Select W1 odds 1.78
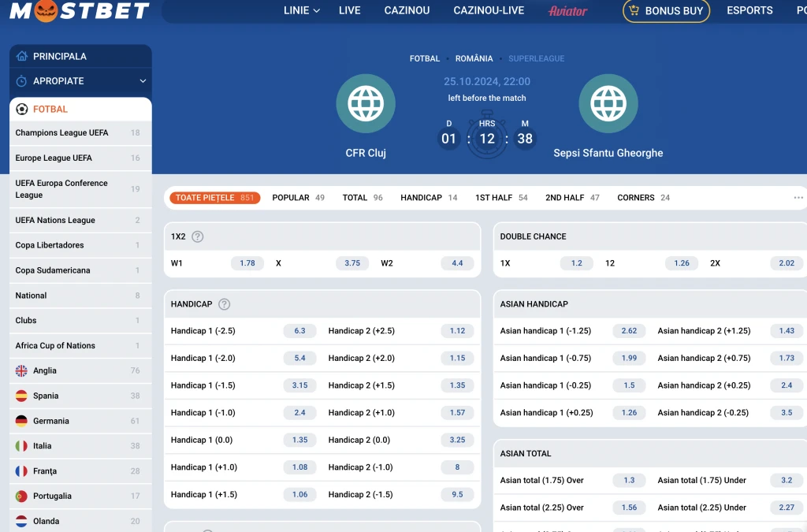 pos(247,263)
